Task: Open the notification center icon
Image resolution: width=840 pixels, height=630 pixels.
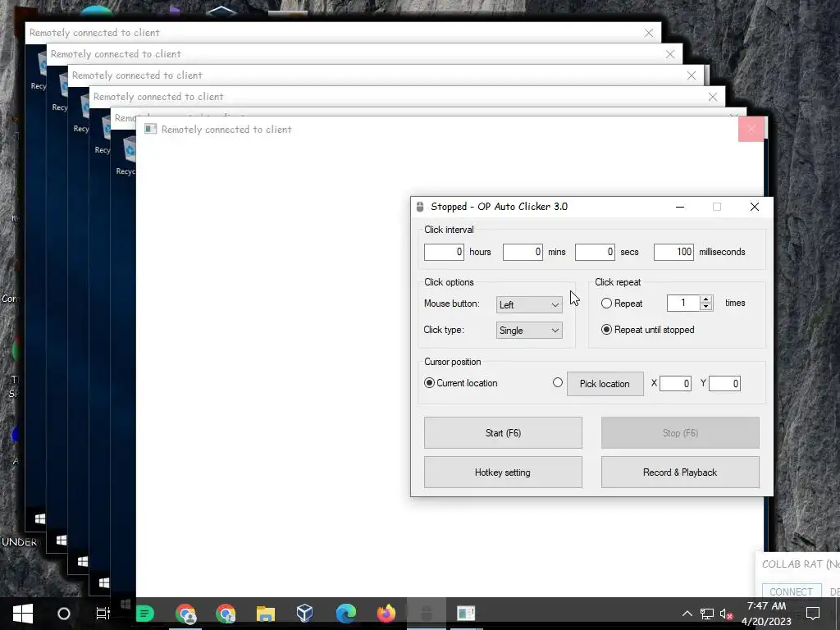Action: [x=813, y=614]
